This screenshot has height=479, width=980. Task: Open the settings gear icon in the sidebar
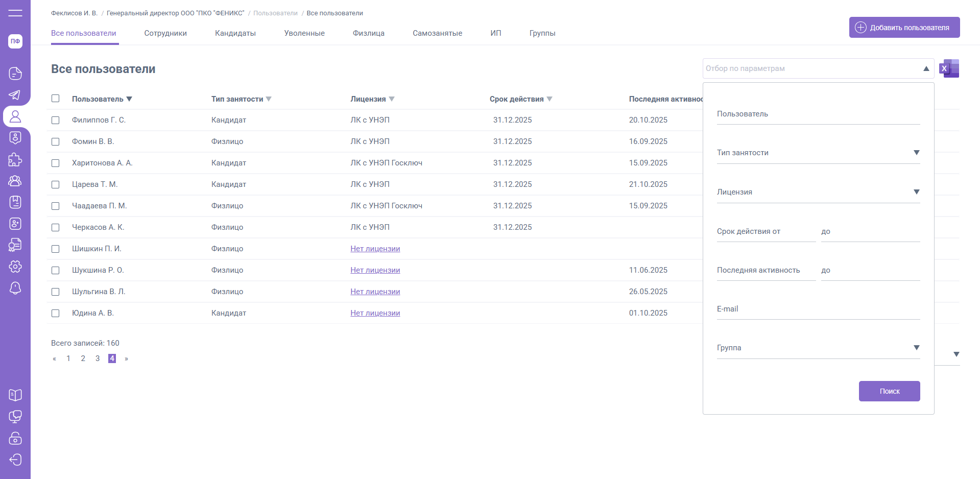[15, 267]
